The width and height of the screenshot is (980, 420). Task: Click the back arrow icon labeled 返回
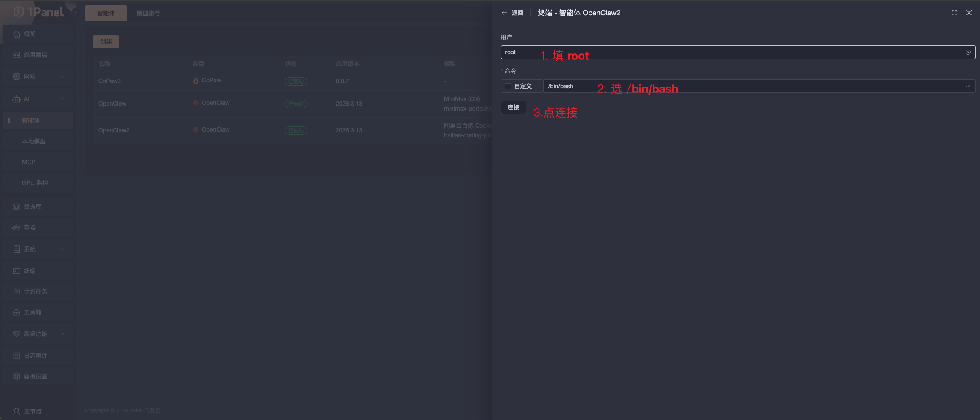(504, 13)
